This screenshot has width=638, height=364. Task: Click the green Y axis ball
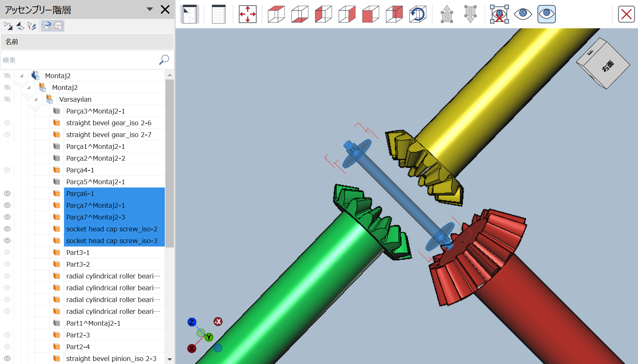[209, 337]
